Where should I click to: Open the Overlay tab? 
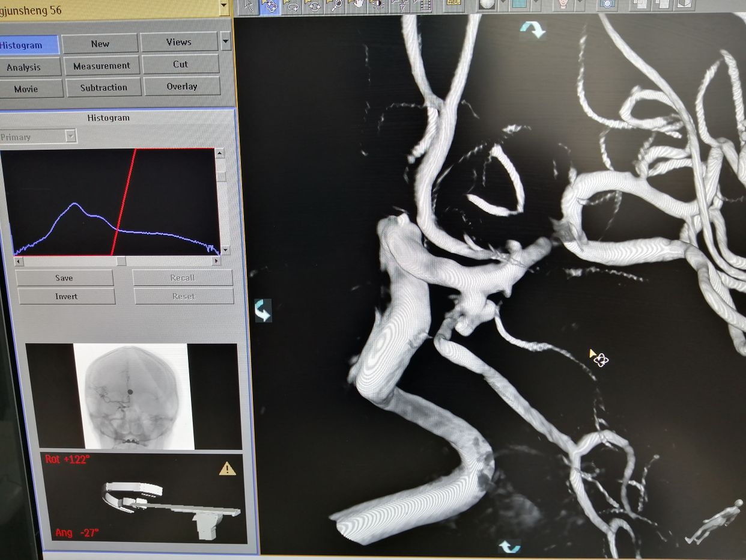click(181, 86)
